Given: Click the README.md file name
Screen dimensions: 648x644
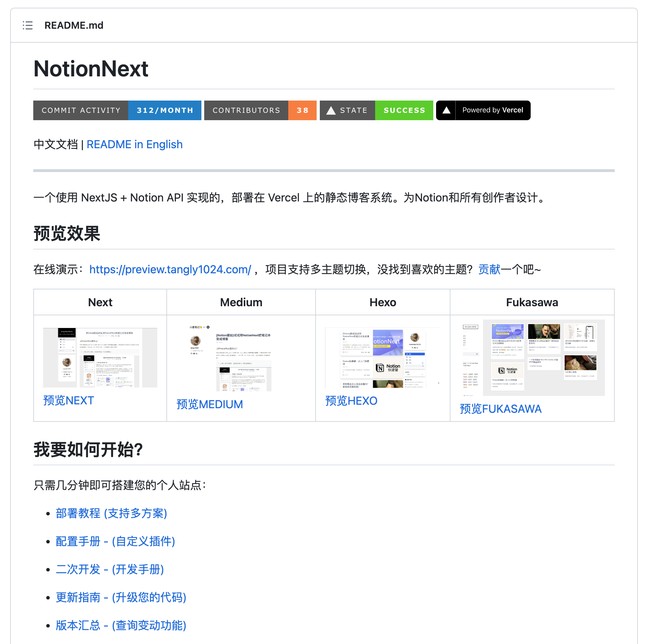Looking at the screenshot, I should point(74,25).
